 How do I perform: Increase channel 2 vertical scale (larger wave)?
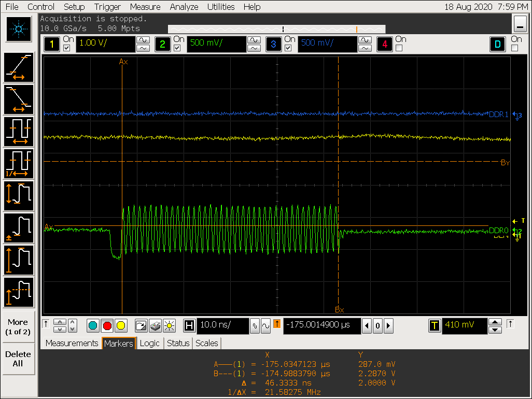coord(254,40)
